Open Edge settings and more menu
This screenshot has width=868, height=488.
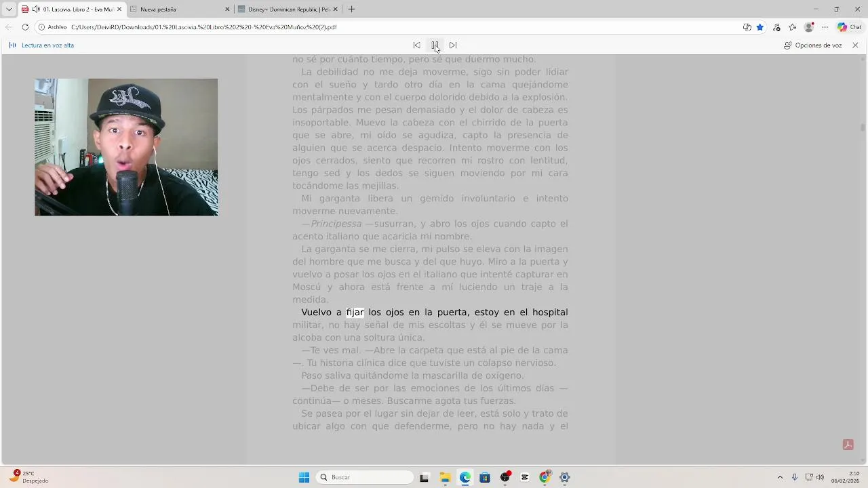pyautogui.click(x=825, y=27)
